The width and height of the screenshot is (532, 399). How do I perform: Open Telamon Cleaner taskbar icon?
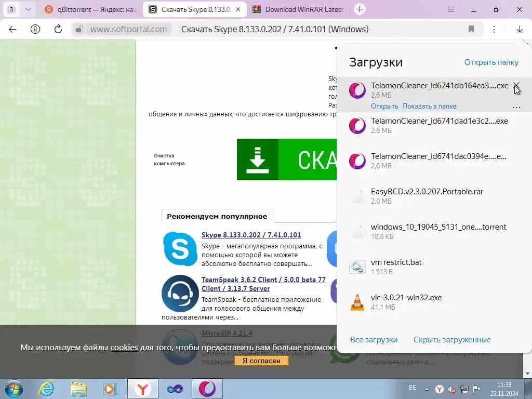coord(207,389)
